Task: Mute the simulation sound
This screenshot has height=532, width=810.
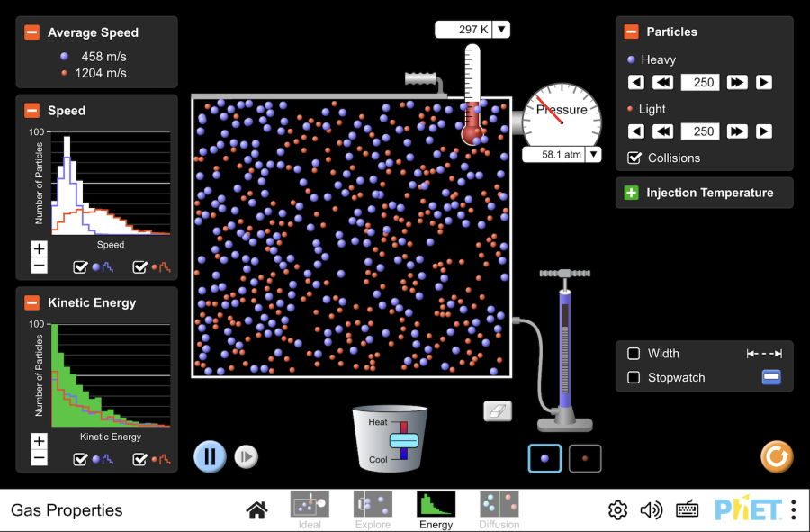Action: coord(652,510)
